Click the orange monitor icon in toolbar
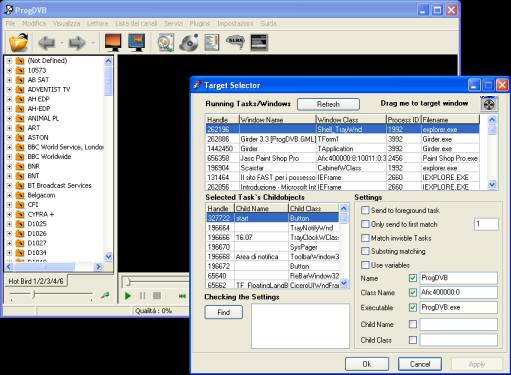511x375 pixels. point(113,42)
